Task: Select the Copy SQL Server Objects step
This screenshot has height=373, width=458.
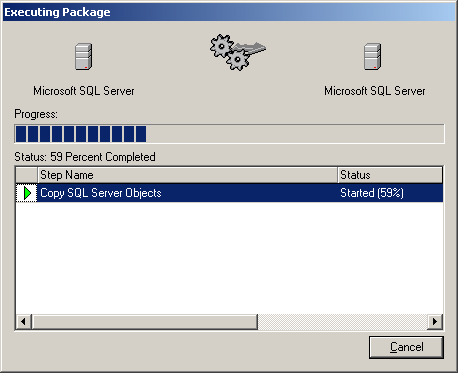Action: (x=229, y=193)
